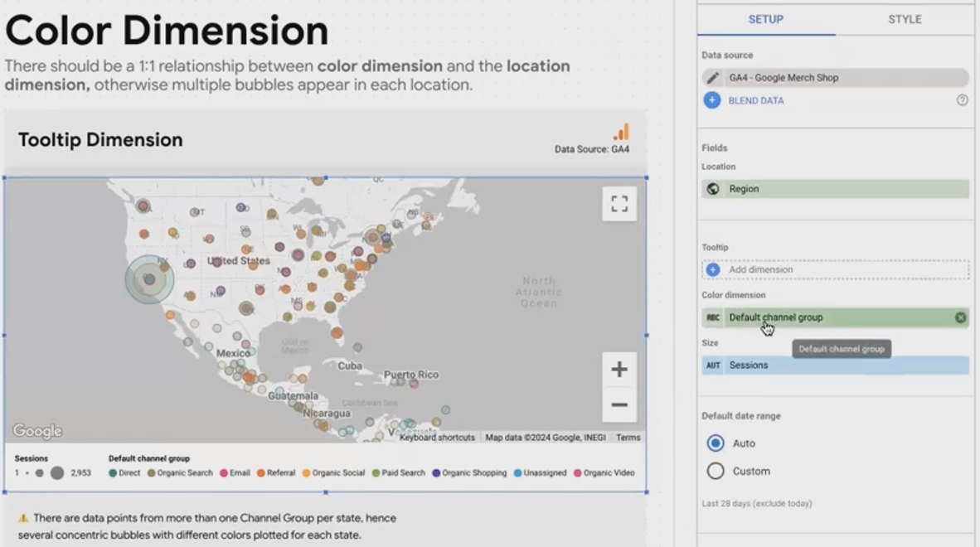This screenshot has height=547, width=980.
Task: Click the AUT aggregation icon on Sessions
Action: pyautogui.click(x=713, y=365)
